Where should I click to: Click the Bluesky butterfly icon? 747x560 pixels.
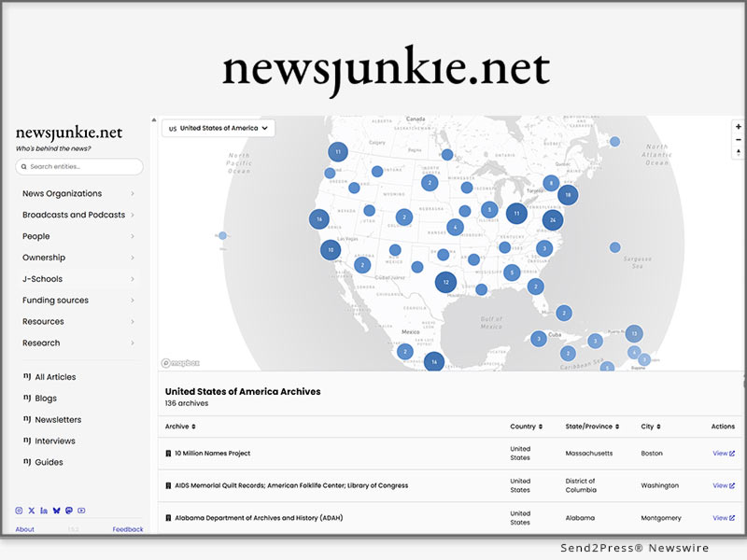click(x=56, y=511)
